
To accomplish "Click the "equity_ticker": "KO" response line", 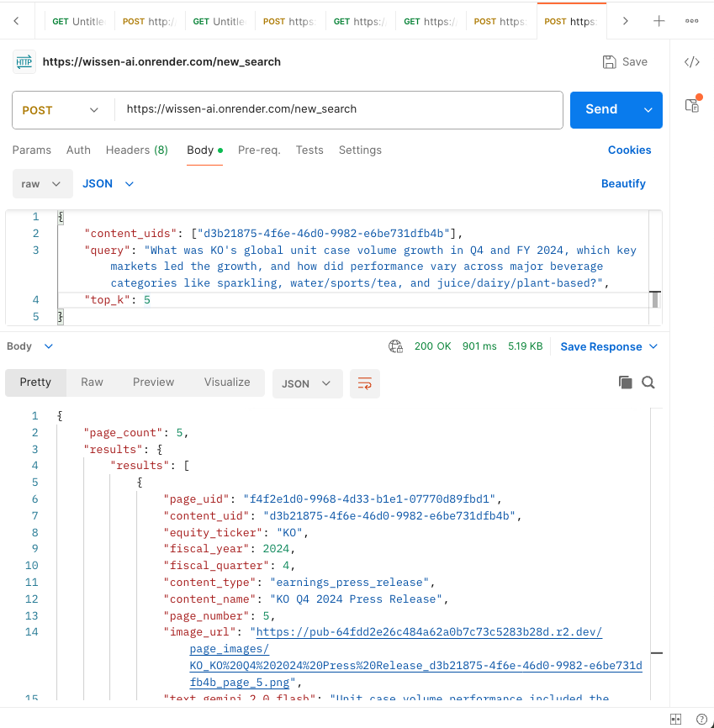I will pos(236,532).
